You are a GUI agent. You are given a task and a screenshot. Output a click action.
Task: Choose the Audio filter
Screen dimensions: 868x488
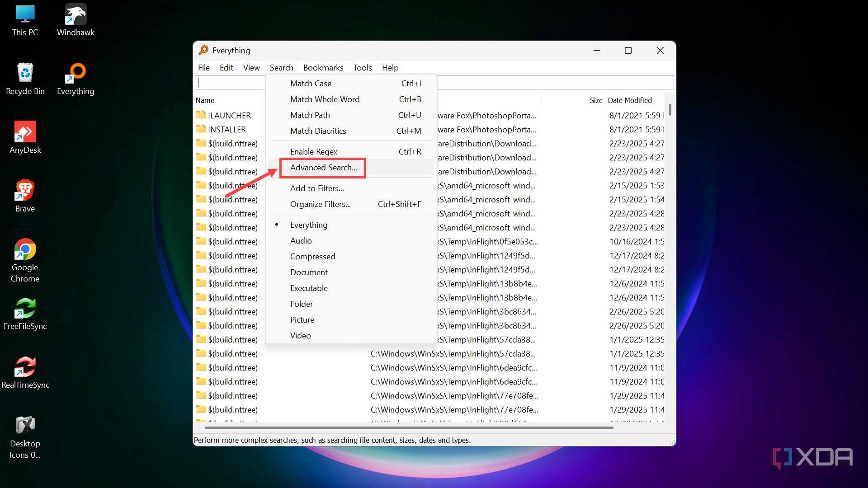click(351, 241)
